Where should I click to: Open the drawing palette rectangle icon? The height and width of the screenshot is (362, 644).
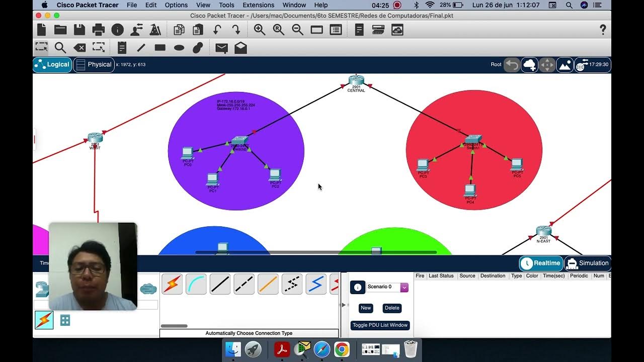click(316, 30)
